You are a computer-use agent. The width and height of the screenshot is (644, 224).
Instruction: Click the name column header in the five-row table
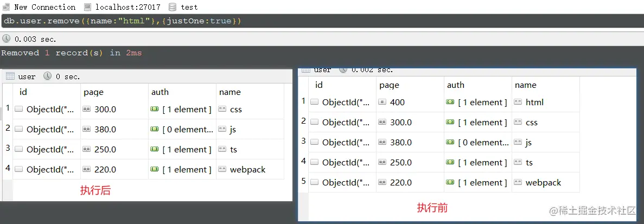click(526, 85)
